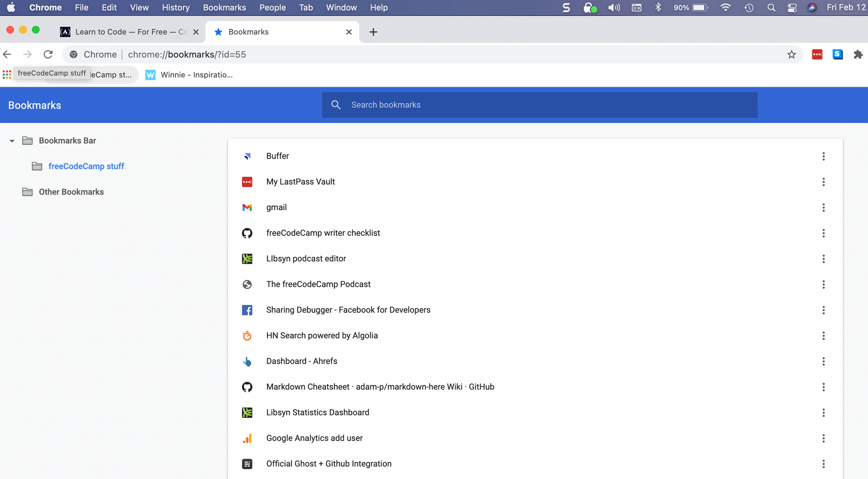Image resolution: width=868 pixels, height=479 pixels.
Task: Open the three-dot menu for gmail bookmark
Action: (823, 208)
